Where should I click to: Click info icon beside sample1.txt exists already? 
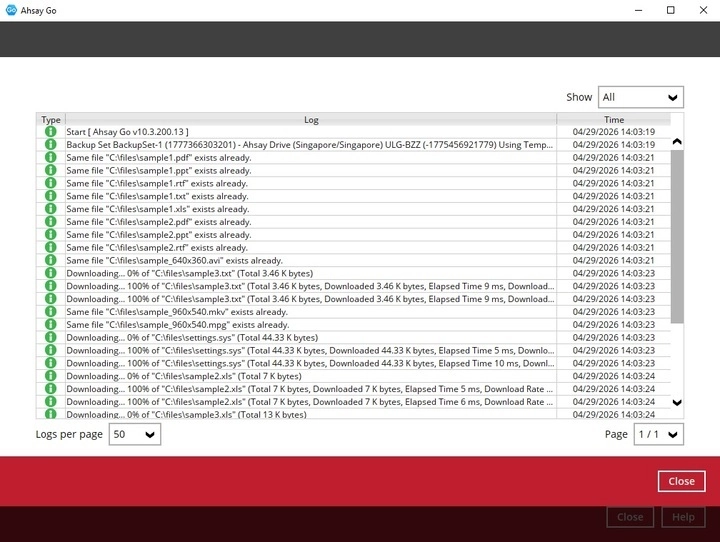point(51,196)
